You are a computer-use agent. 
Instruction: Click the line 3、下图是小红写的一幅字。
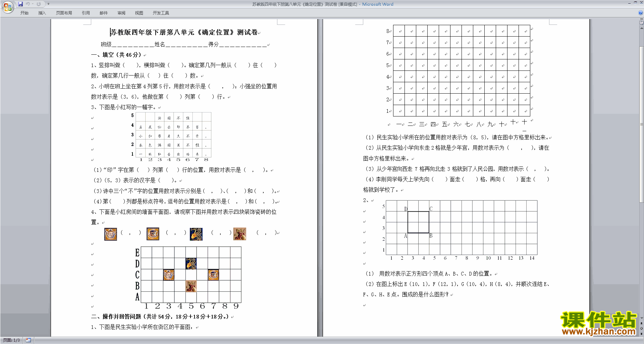[124, 107]
